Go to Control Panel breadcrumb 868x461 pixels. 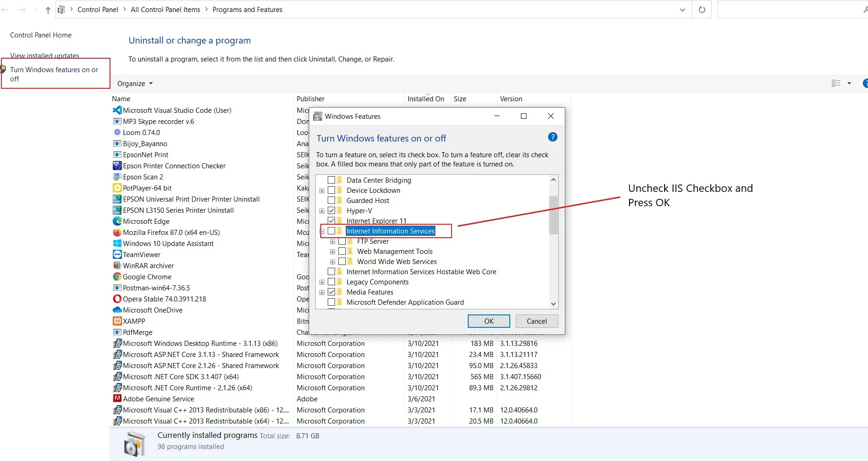98,10
